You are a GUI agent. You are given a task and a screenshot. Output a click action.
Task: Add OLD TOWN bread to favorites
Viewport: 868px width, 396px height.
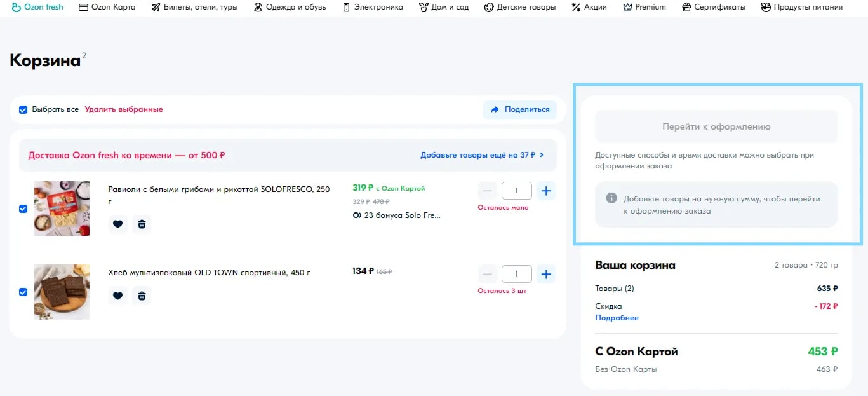pyautogui.click(x=117, y=296)
